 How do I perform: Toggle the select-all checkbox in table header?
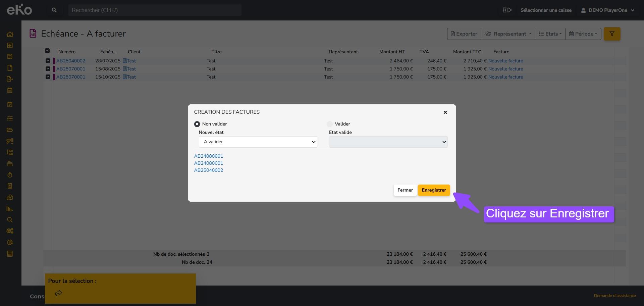(x=47, y=51)
